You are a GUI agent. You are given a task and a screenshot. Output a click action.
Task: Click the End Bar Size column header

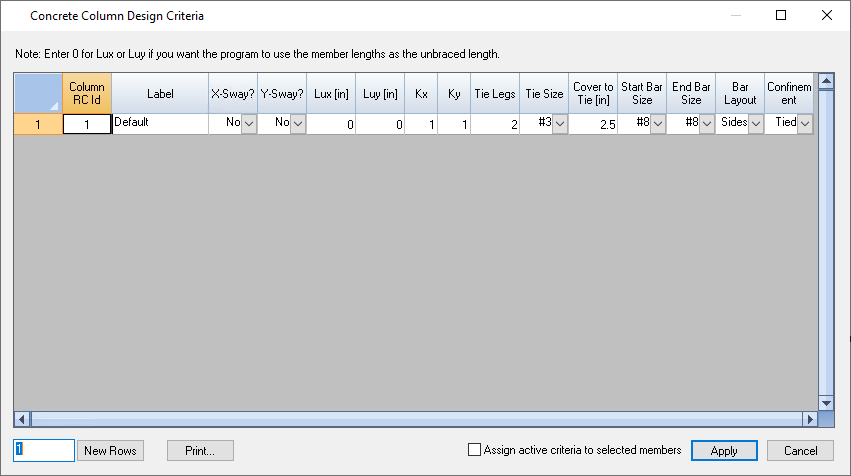tap(691, 93)
